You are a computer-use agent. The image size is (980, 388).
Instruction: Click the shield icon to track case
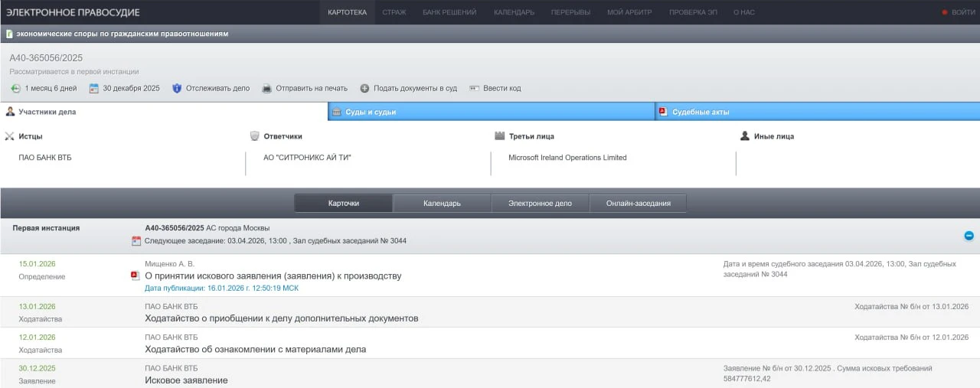pos(177,88)
